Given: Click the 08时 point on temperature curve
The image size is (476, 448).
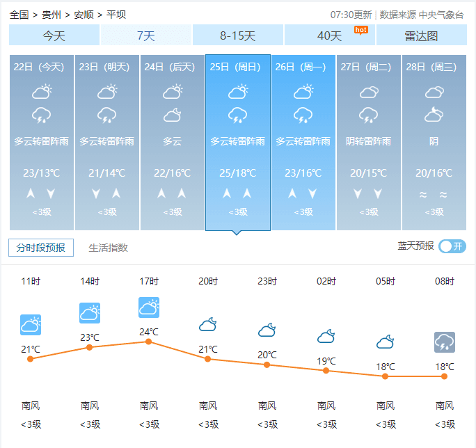Looking at the screenshot, I should [444, 376].
